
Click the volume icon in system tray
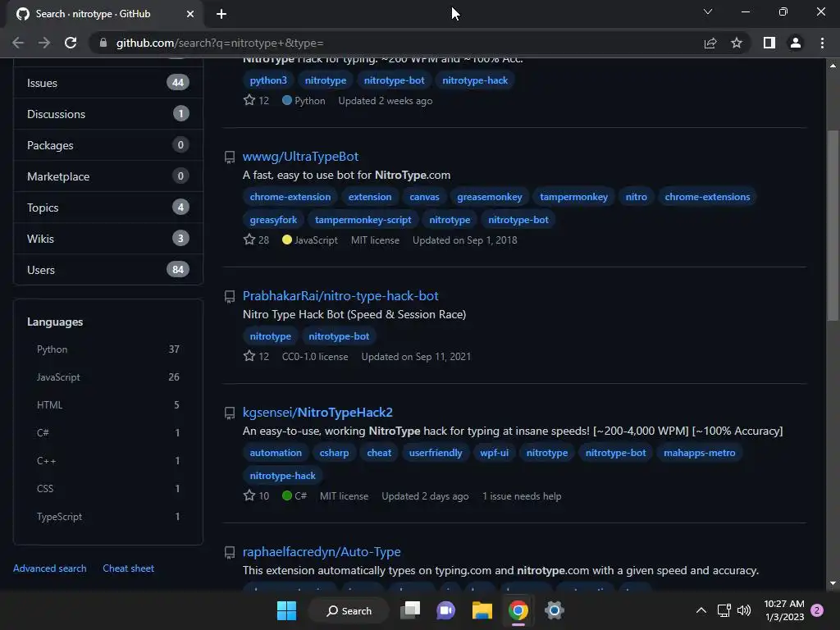click(744, 610)
